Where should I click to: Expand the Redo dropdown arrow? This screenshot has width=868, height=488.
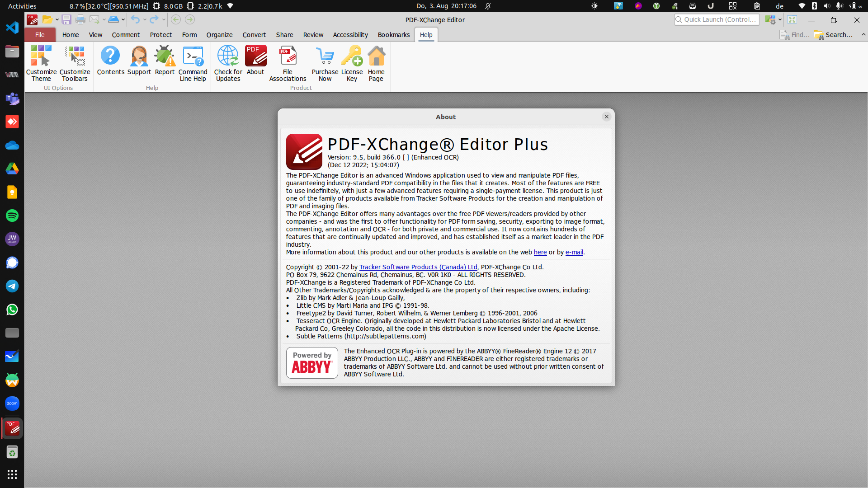pos(164,19)
